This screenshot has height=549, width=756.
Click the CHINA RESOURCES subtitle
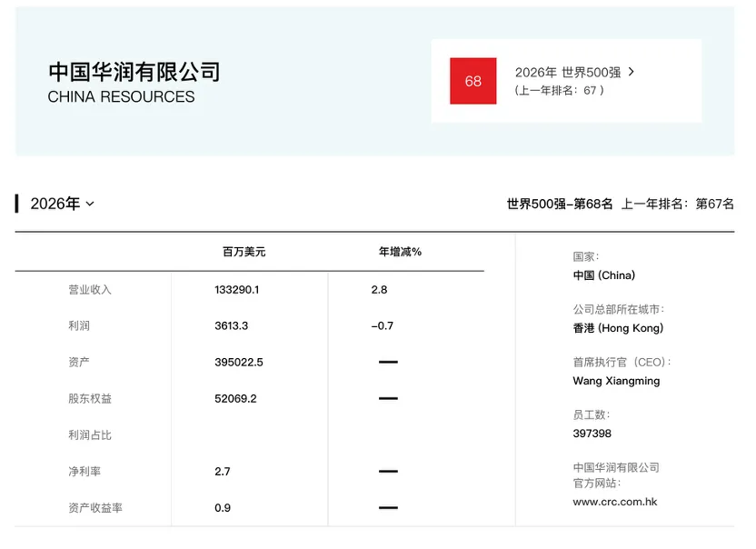point(121,96)
